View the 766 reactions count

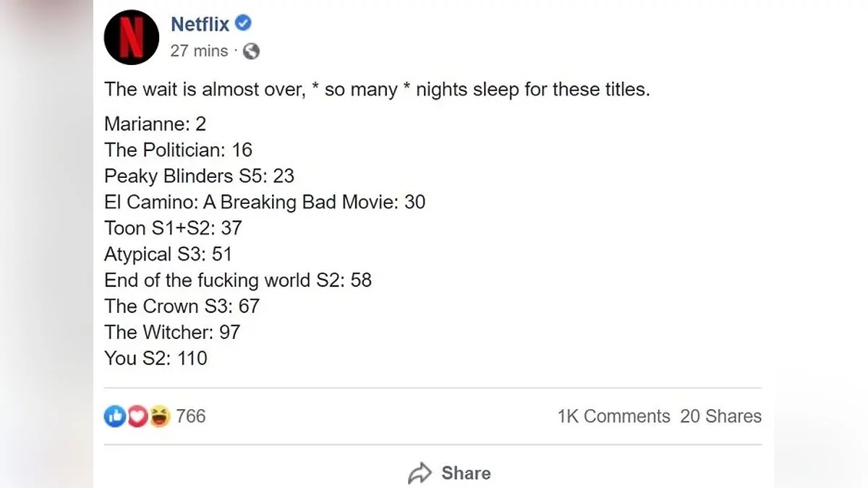click(191, 416)
